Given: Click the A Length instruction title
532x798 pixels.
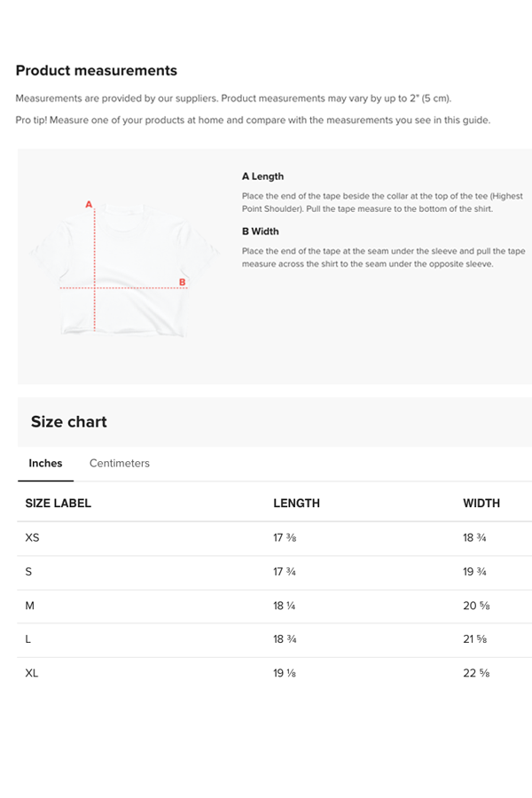Looking at the screenshot, I should click(x=262, y=176).
